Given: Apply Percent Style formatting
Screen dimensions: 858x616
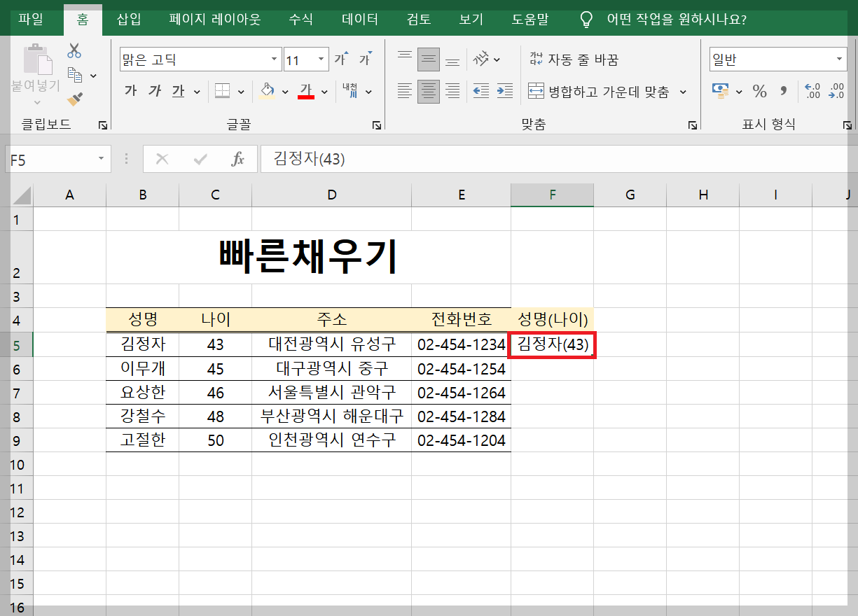Looking at the screenshot, I should pos(759,91).
